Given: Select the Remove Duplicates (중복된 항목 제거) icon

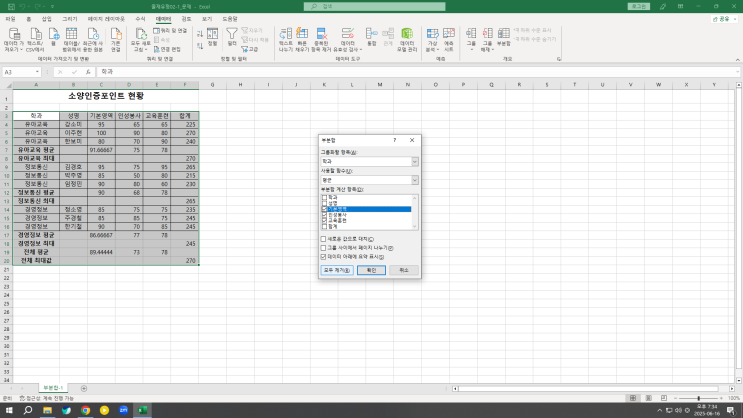Looking at the screenshot, I should [321, 40].
